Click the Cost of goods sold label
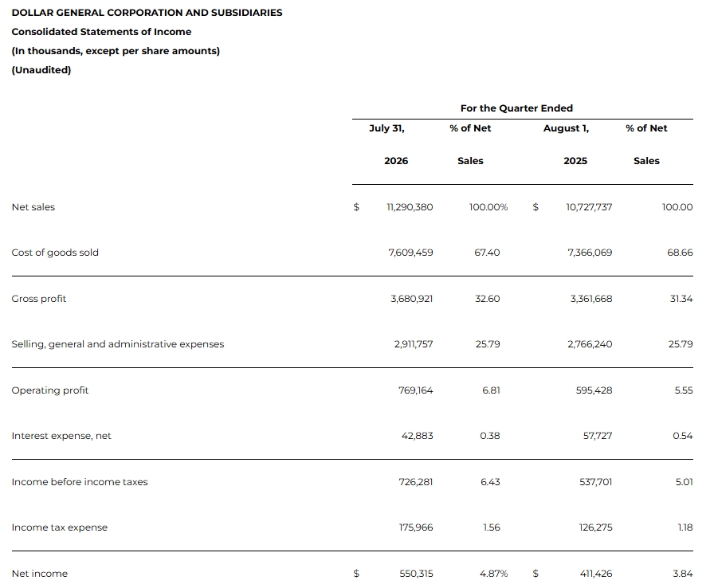This screenshot has width=714, height=588. (55, 253)
